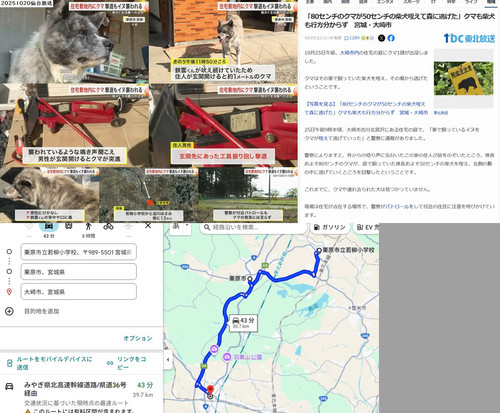Click the article headline 80センチのクマが
The image size is (500, 413).
pyautogui.click(x=400, y=20)
